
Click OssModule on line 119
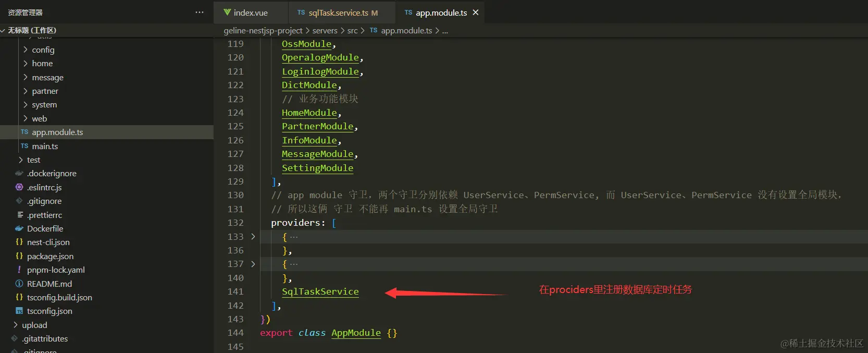306,44
